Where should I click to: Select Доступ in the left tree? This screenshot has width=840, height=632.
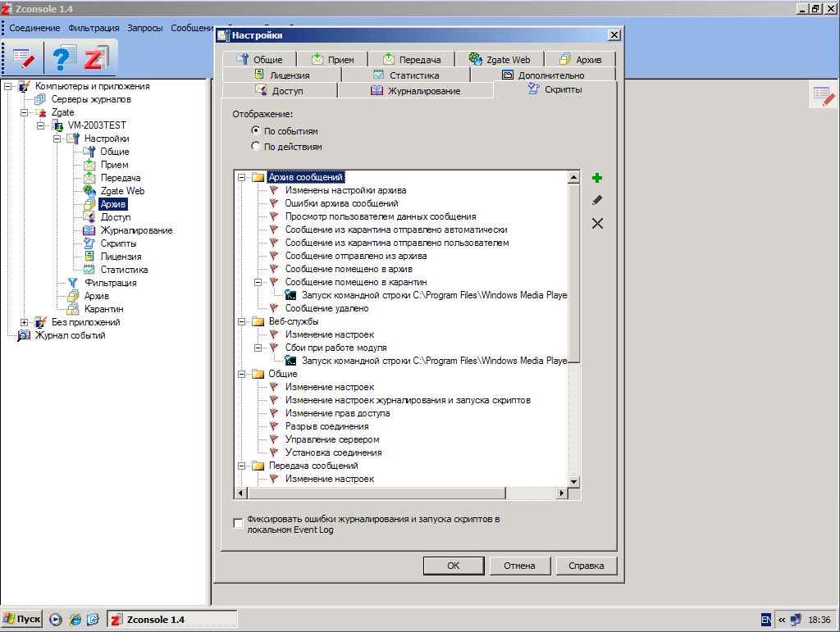pos(116,217)
